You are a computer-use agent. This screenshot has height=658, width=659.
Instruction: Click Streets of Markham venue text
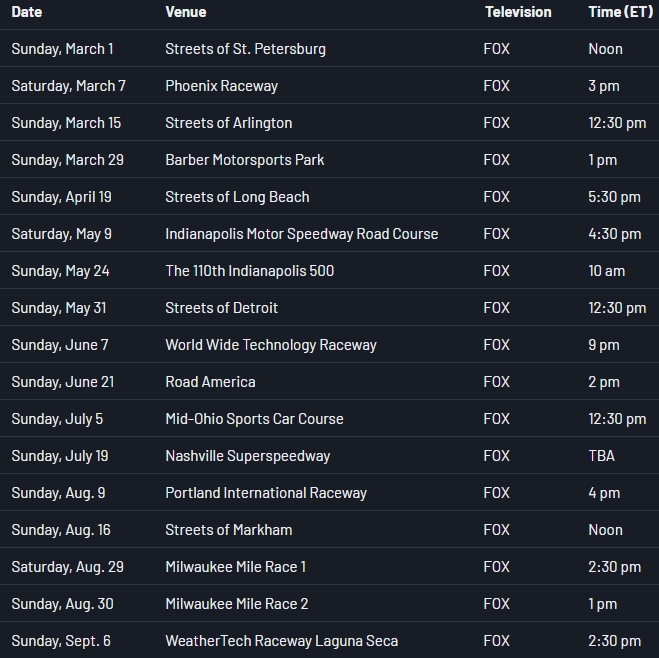229,530
